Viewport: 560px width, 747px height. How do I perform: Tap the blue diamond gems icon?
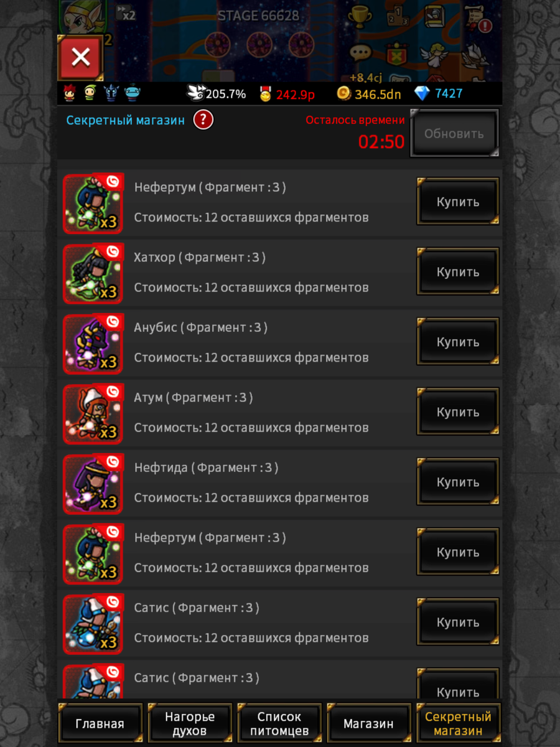422,93
